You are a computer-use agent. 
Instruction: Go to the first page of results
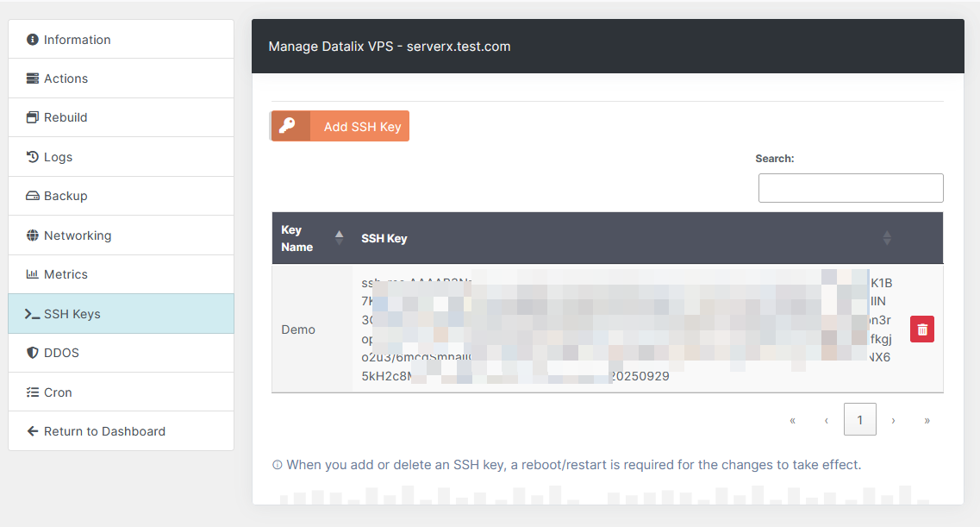792,420
